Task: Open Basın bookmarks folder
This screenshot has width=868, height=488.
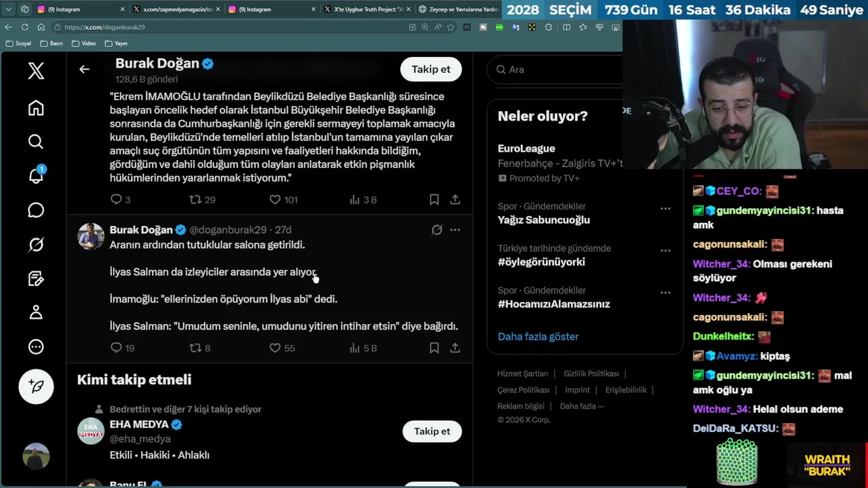Action: 52,43
